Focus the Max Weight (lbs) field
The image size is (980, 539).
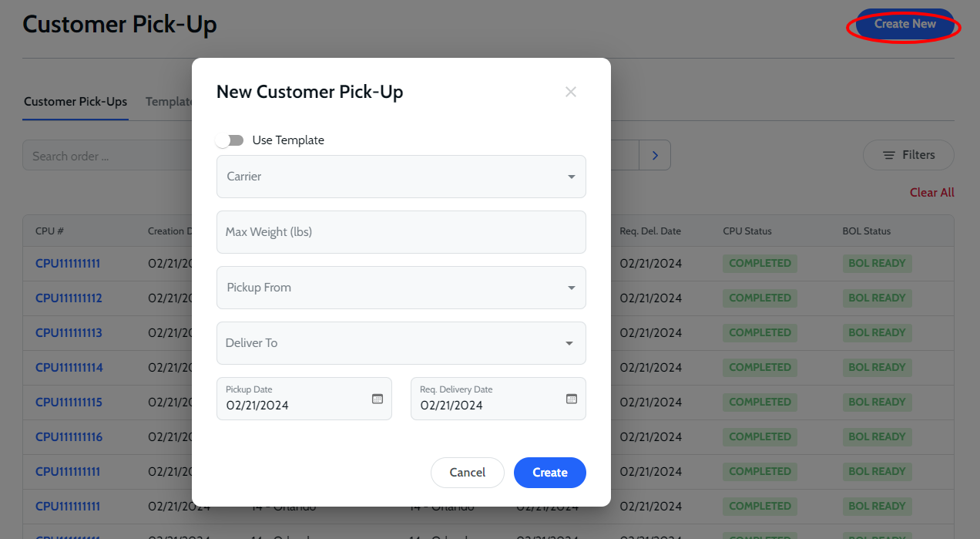click(401, 232)
